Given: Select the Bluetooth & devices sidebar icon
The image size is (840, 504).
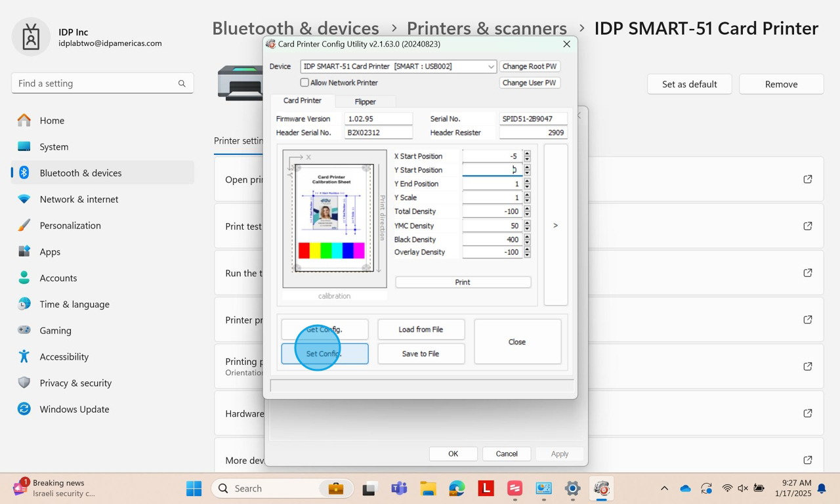Looking at the screenshot, I should point(24,173).
